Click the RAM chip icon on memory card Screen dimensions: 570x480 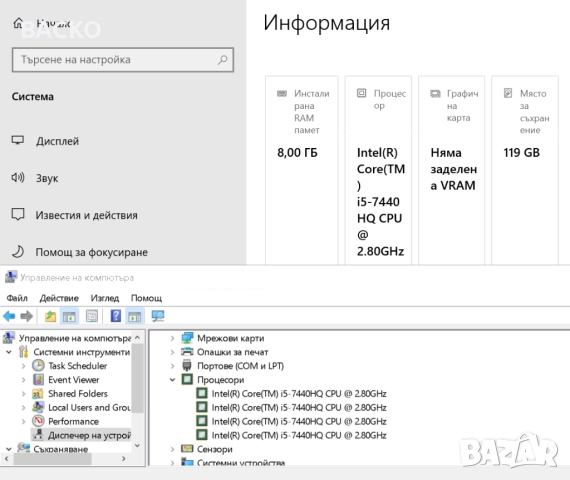coord(282,93)
